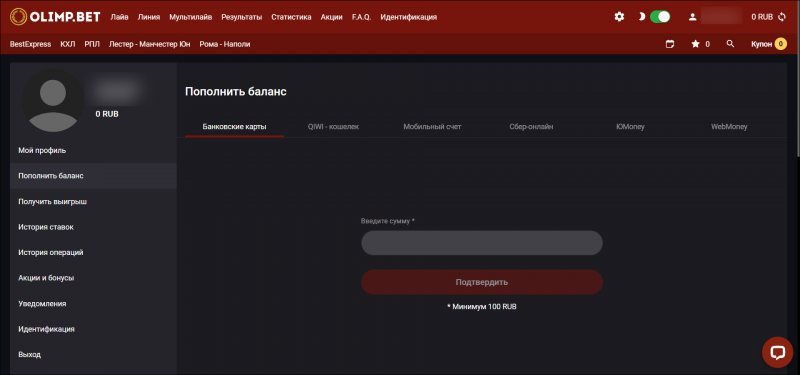Screen dimensions: 800x375
Task: Switch to Мобильный счет tab
Action: point(432,127)
